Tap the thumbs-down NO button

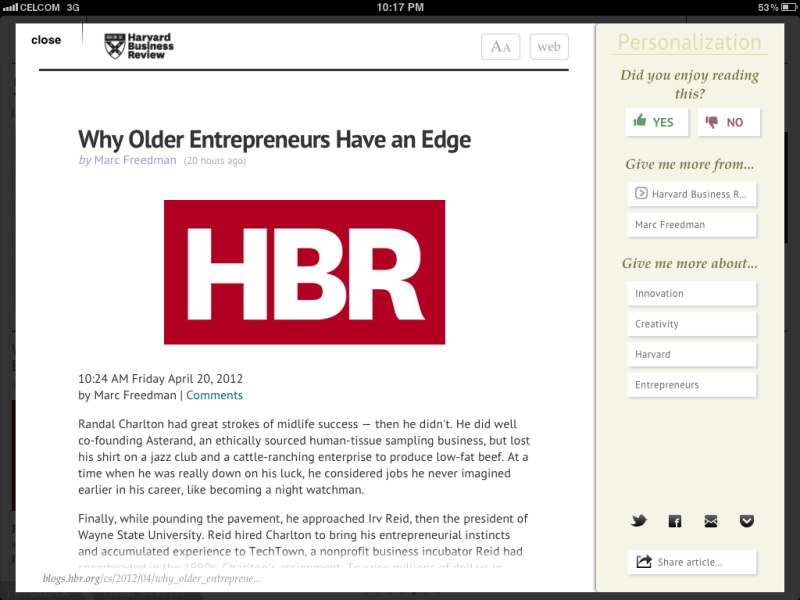pyautogui.click(x=729, y=122)
